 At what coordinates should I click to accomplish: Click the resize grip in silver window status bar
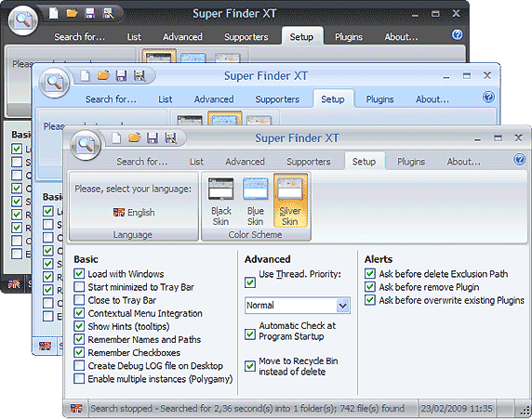click(x=525, y=411)
